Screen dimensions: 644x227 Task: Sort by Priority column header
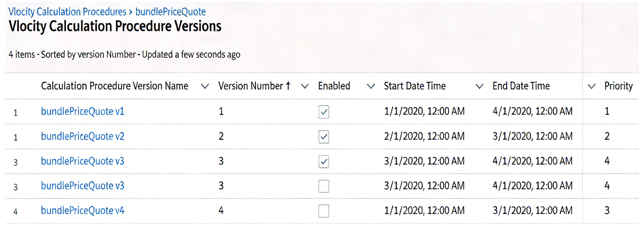pyautogui.click(x=618, y=86)
